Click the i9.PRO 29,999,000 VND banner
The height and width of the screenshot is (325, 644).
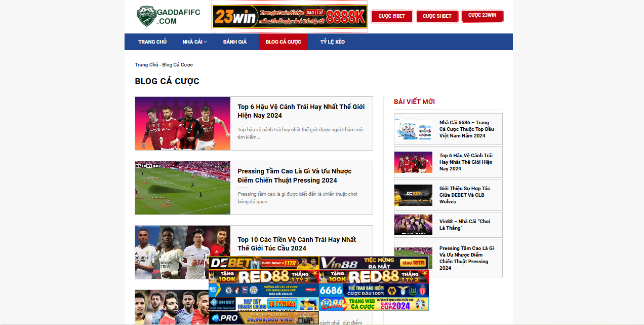click(x=264, y=317)
